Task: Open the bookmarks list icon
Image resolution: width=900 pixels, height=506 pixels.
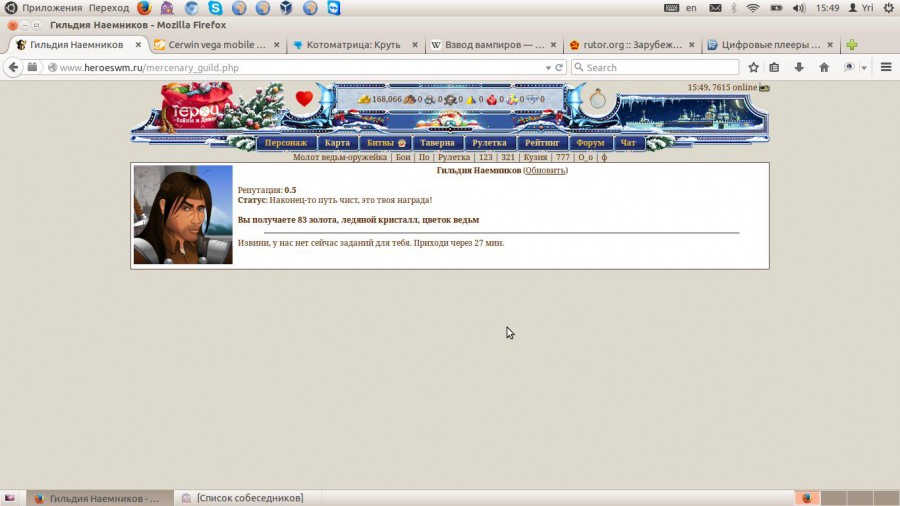Action: click(x=774, y=67)
